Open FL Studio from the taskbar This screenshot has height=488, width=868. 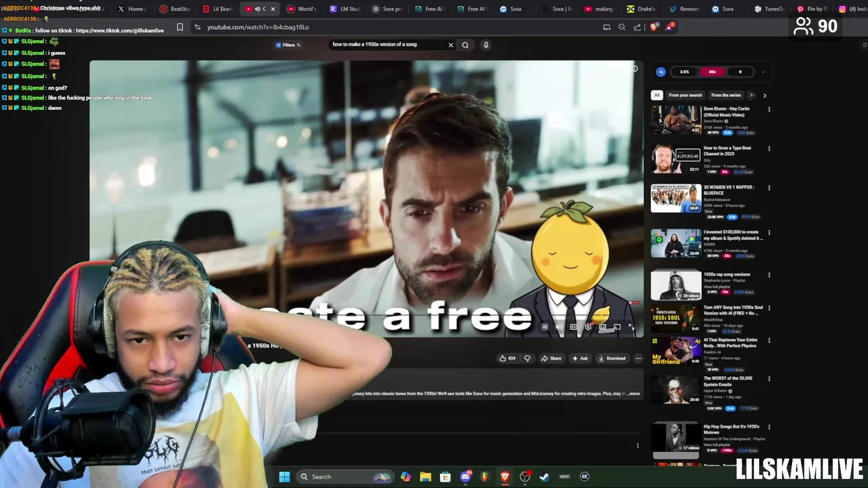coord(484,476)
